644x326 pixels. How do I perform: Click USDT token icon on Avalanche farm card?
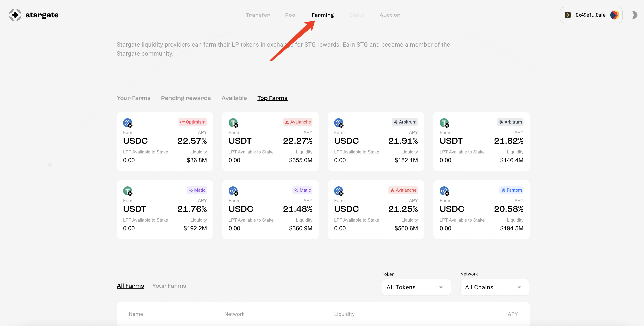click(x=233, y=123)
